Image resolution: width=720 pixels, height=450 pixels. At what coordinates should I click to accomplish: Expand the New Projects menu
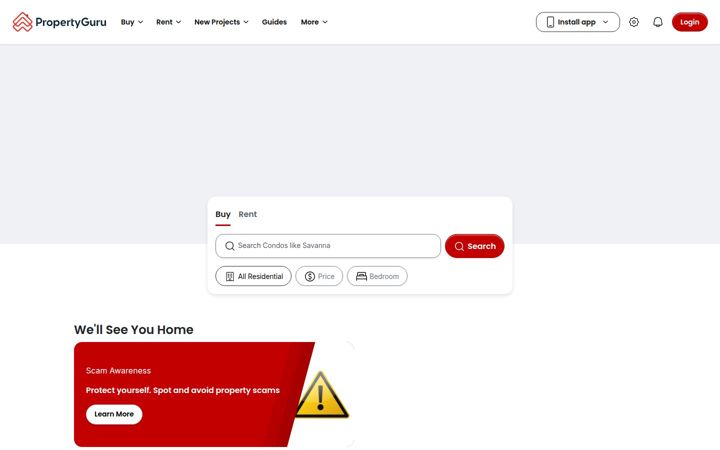coord(221,22)
